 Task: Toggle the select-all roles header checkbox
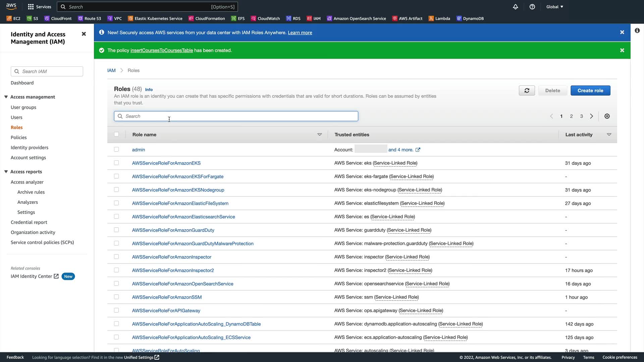[x=116, y=134]
